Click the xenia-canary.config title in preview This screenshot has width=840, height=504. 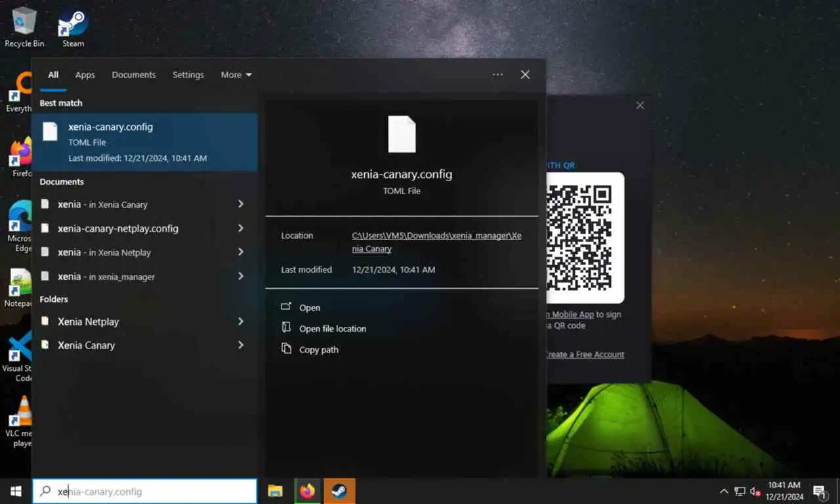coord(402,175)
